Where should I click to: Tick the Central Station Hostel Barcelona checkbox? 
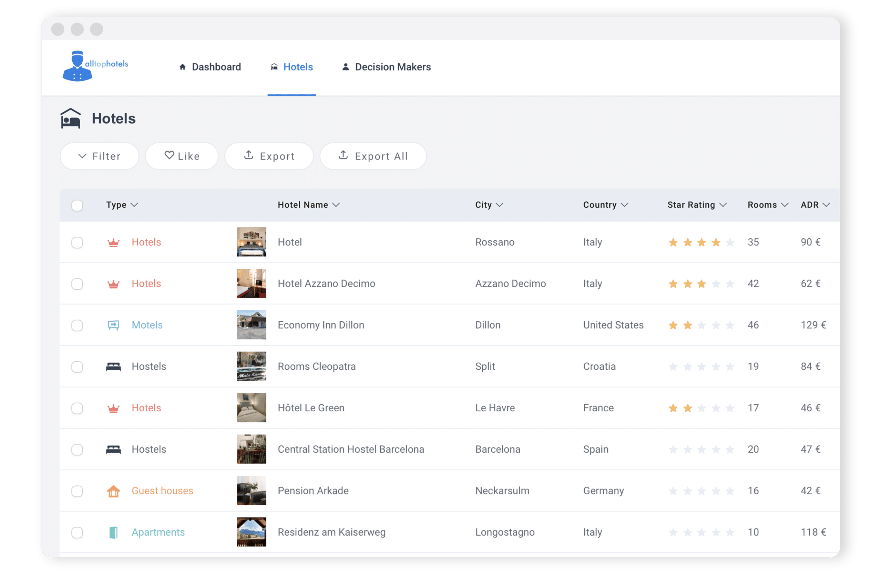tap(77, 450)
